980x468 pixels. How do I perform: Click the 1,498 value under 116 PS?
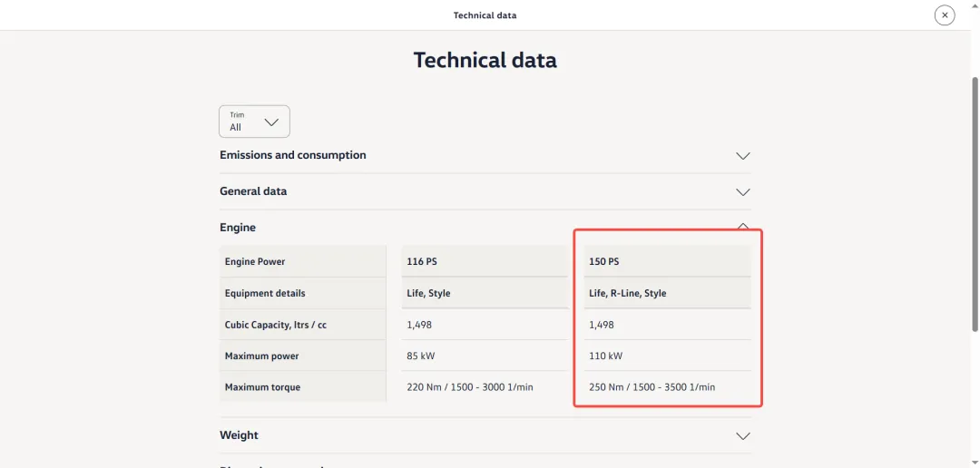pyautogui.click(x=419, y=325)
